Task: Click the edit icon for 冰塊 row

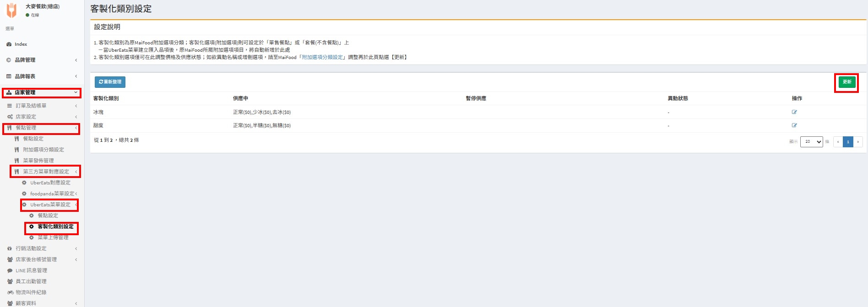Action: tap(794, 112)
